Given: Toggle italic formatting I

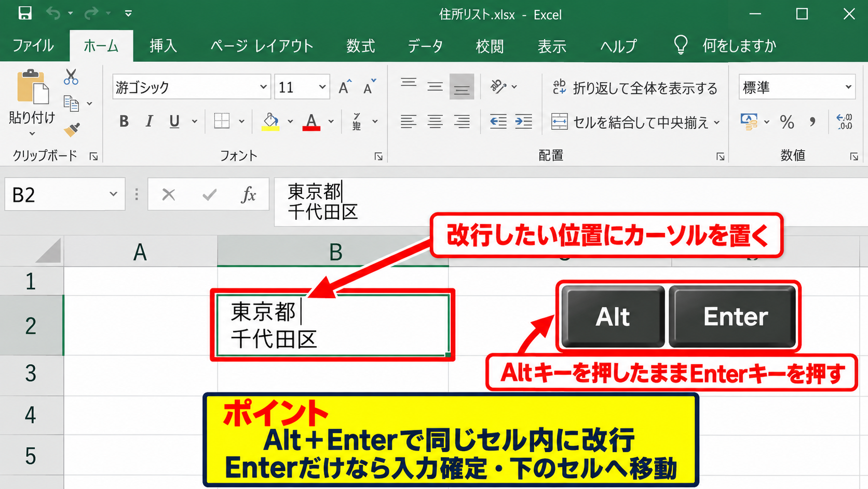Looking at the screenshot, I should (x=150, y=122).
